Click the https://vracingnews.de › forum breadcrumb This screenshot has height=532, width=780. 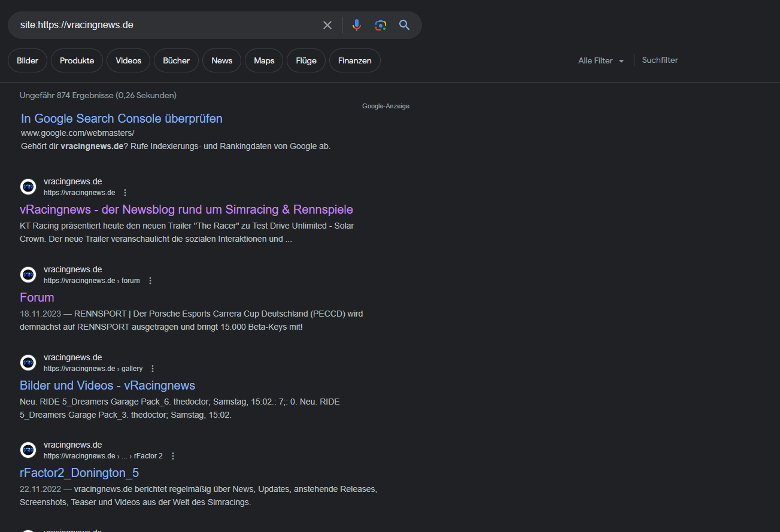(x=92, y=281)
